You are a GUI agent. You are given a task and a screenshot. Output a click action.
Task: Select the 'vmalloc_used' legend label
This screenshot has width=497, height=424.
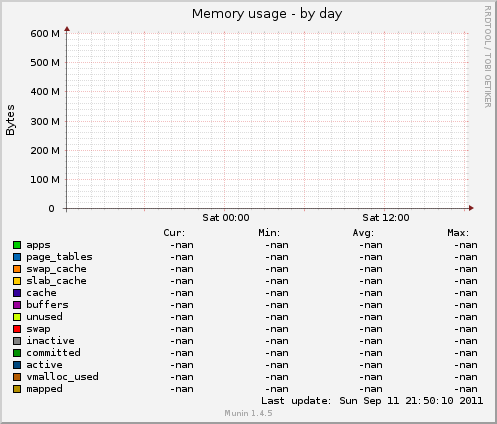(x=62, y=377)
